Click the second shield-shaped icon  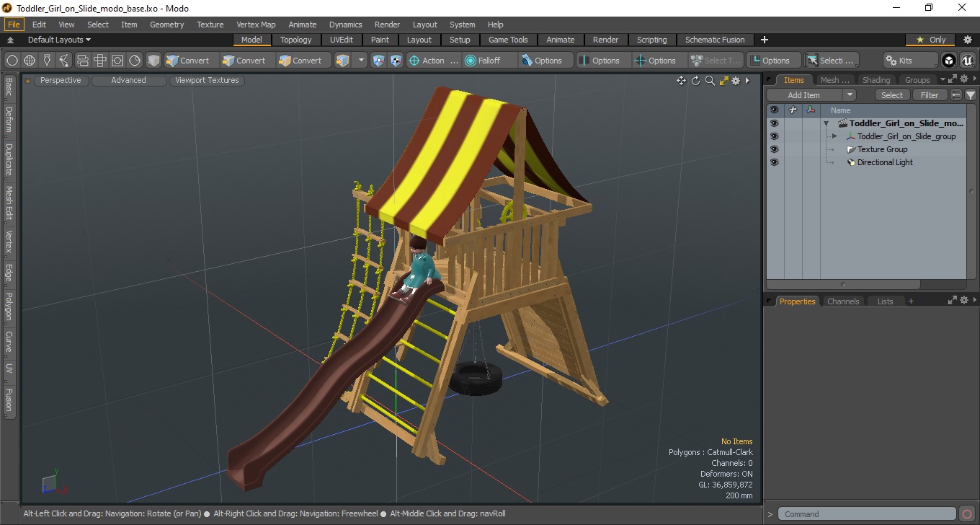click(x=396, y=61)
